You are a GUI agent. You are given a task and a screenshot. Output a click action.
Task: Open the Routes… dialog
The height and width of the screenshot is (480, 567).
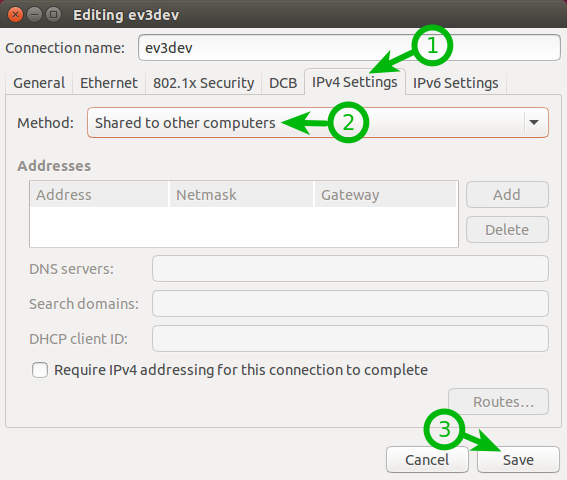coord(498,402)
